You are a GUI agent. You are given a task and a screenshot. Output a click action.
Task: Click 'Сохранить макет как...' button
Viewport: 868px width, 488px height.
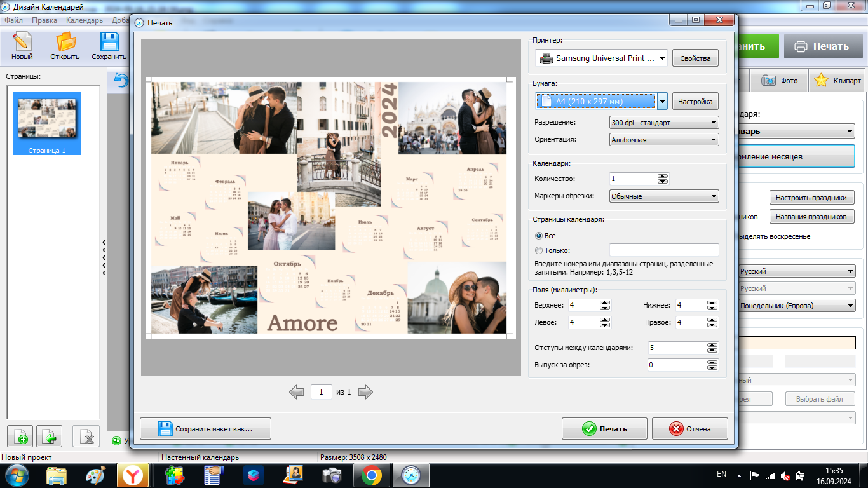(x=205, y=429)
